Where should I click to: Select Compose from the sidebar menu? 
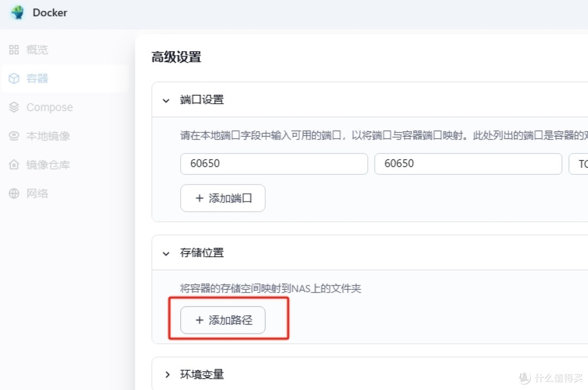[x=49, y=107]
